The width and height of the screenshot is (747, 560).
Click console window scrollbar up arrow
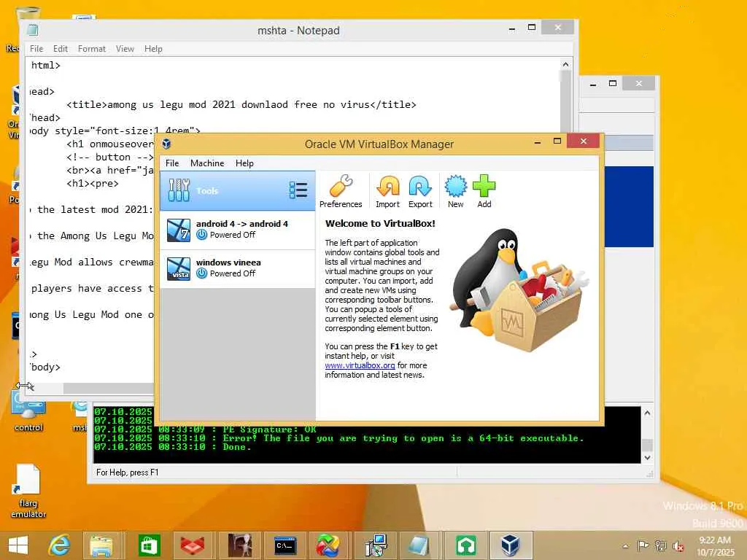(x=647, y=413)
